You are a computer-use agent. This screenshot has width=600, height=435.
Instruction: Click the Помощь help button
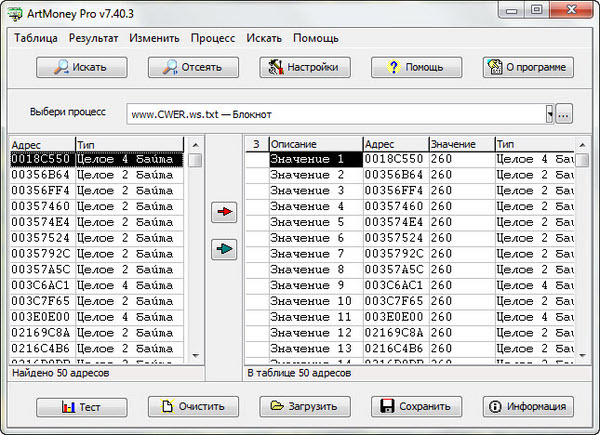coord(416,68)
